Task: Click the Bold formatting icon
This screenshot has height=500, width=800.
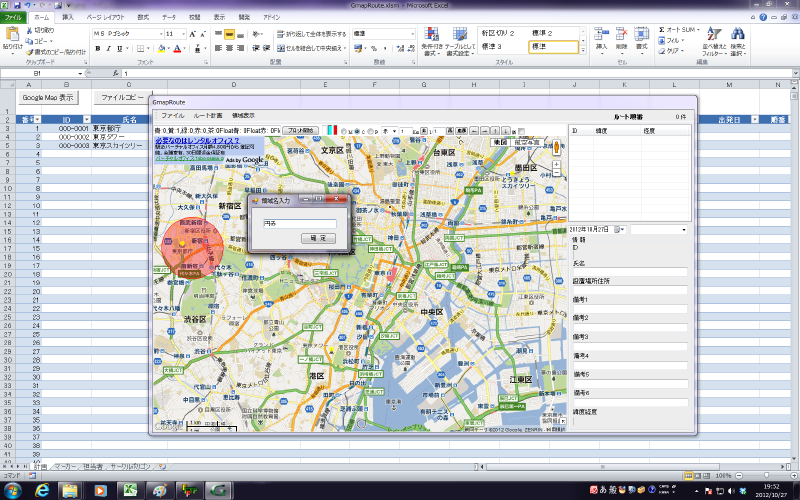Action: tap(97, 47)
